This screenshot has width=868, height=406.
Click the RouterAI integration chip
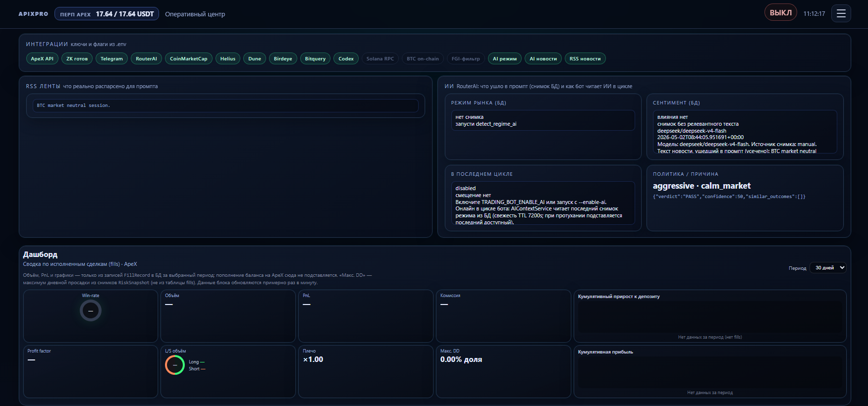[x=146, y=58]
